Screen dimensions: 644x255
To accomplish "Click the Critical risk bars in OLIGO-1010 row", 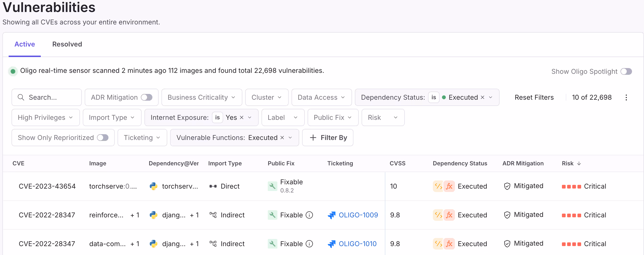I will pos(571,244).
